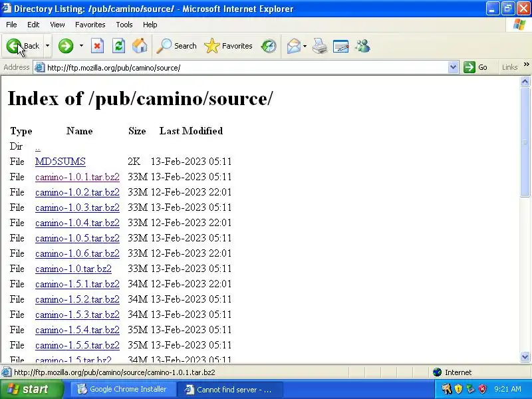
Task: Expand the Links toolbar chevron
Action: [526, 65]
